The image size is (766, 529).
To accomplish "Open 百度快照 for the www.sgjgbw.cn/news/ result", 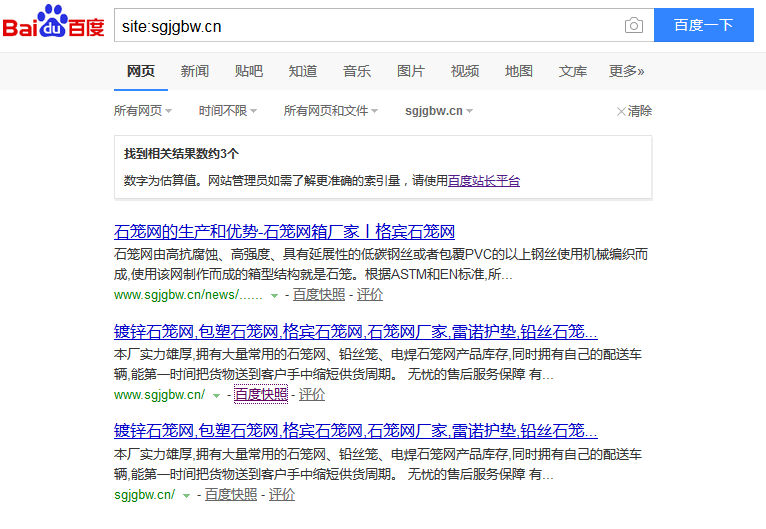I will tap(319, 295).
